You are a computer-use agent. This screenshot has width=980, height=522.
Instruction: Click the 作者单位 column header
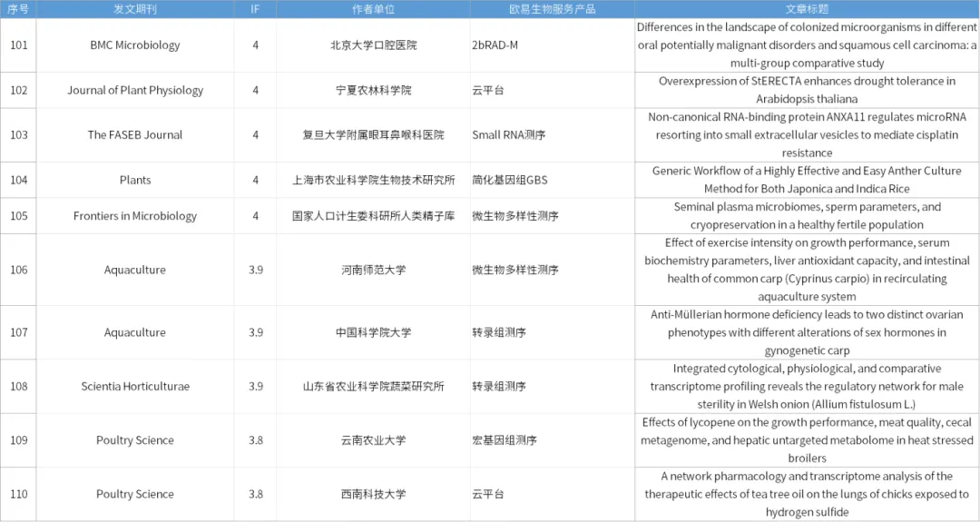tap(373, 9)
